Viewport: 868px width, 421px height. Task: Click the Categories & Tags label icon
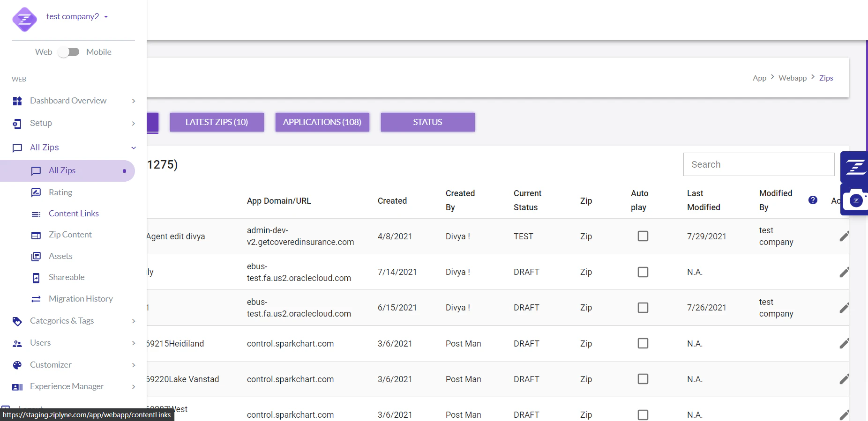(17, 321)
